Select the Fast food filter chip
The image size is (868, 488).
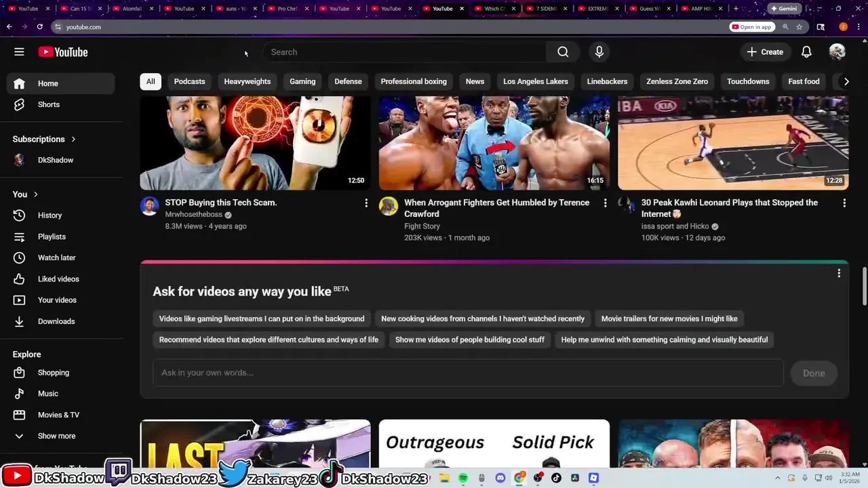(x=804, y=81)
